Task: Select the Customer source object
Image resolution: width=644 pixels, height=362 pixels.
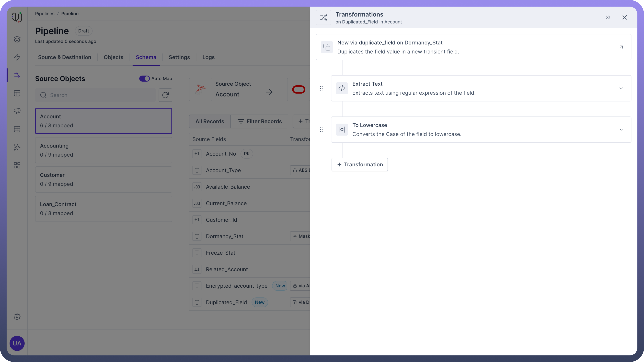Action: coord(103,180)
